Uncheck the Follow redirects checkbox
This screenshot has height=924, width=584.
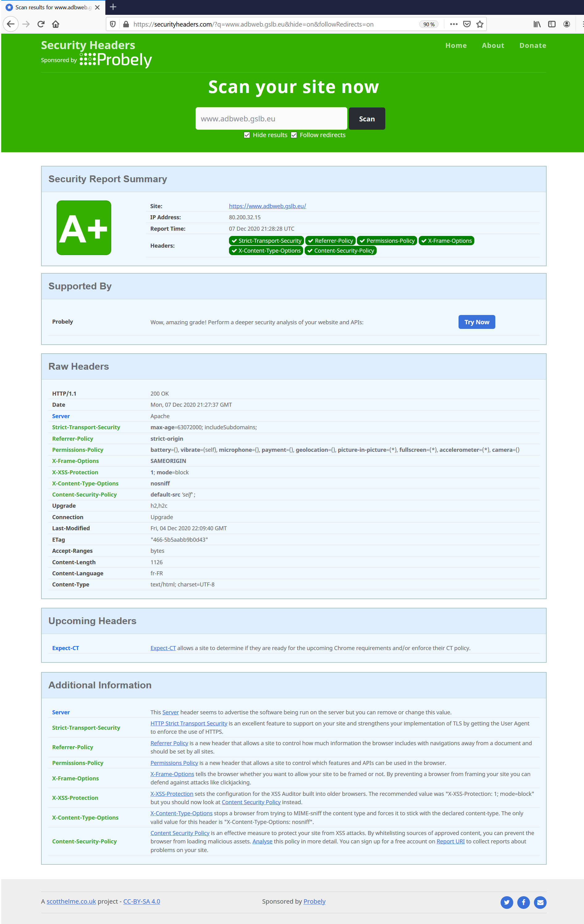pos(294,135)
